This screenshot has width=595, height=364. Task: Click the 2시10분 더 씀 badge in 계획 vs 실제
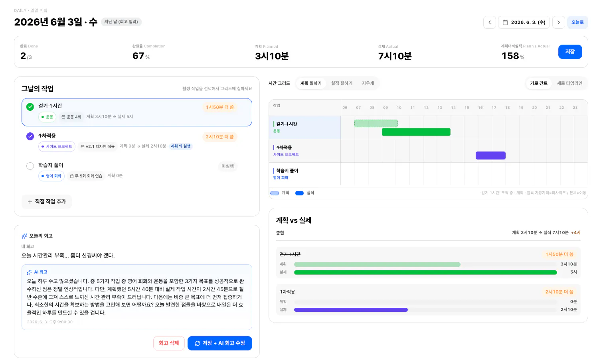(559, 292)
